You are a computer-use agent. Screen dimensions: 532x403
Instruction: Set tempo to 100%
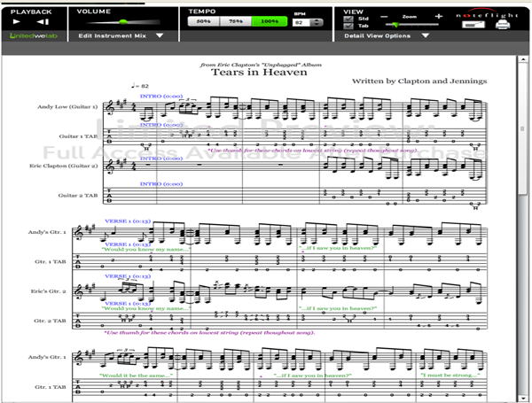(x=270, y=21)
